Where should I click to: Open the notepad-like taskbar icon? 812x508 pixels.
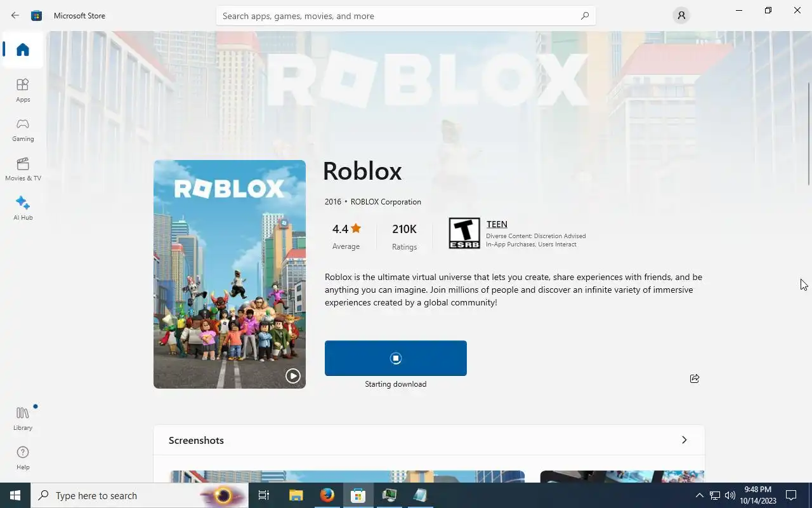pyautogui.click(x=420, y=495)
